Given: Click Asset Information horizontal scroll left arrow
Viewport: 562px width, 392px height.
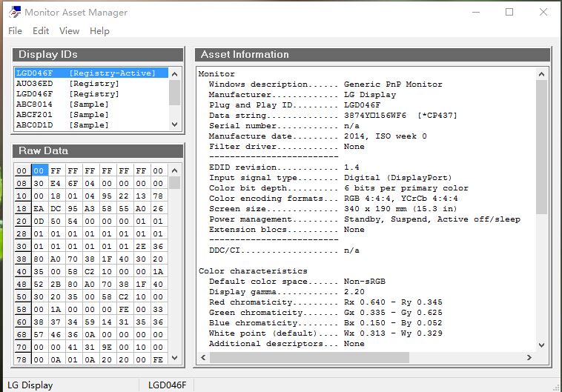Looking at the screenshot, I should (x=203, y=357).
